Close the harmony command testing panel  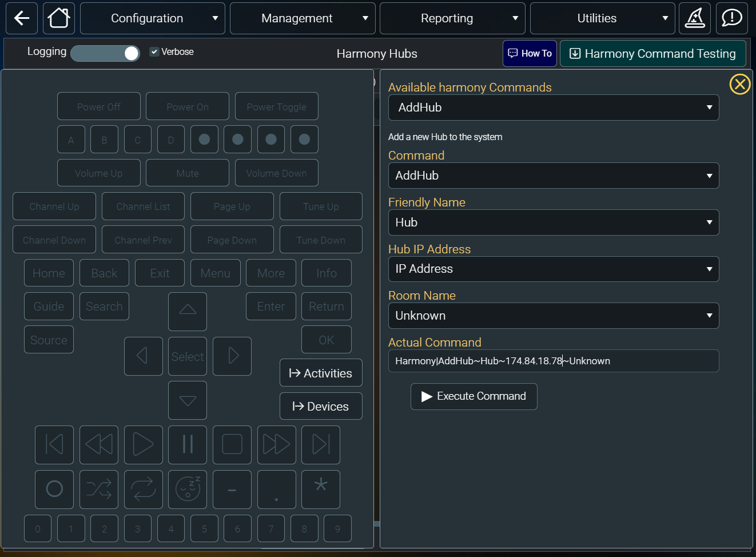coord(740,85)
